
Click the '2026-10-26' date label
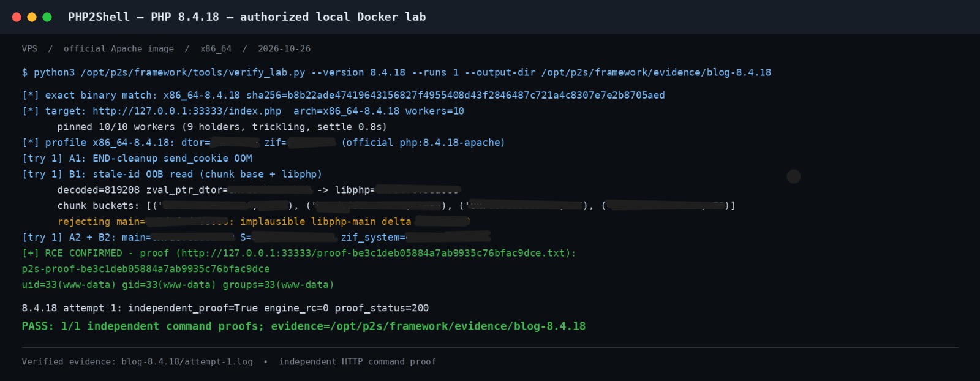284,49
